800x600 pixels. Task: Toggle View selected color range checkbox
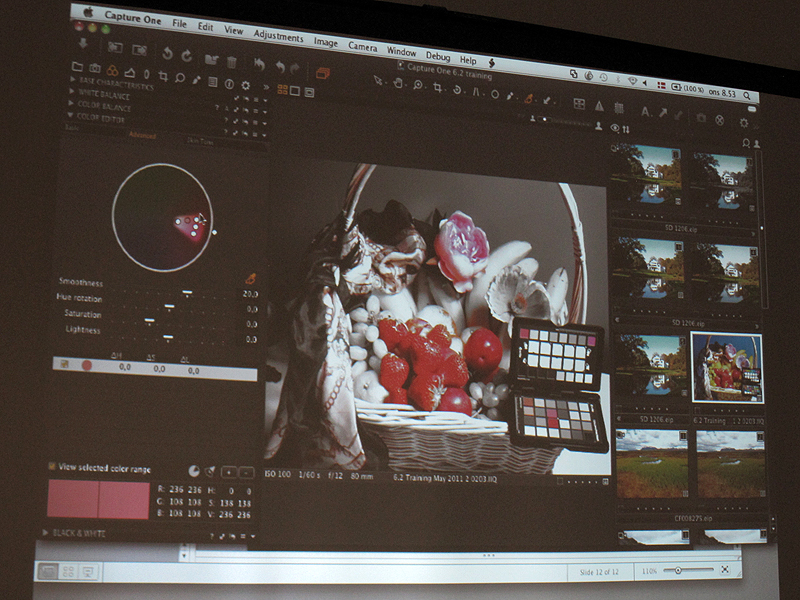point(52,466)
